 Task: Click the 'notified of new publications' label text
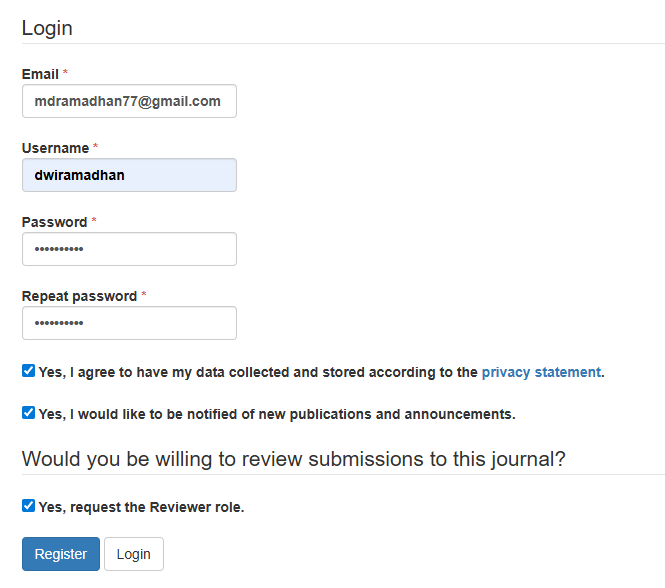[277, 413]
